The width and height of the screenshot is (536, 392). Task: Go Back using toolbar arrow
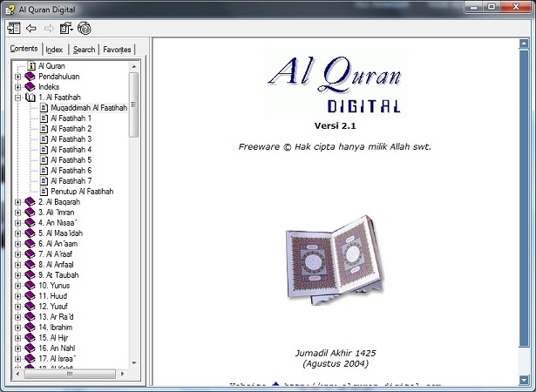click(31, 29)
